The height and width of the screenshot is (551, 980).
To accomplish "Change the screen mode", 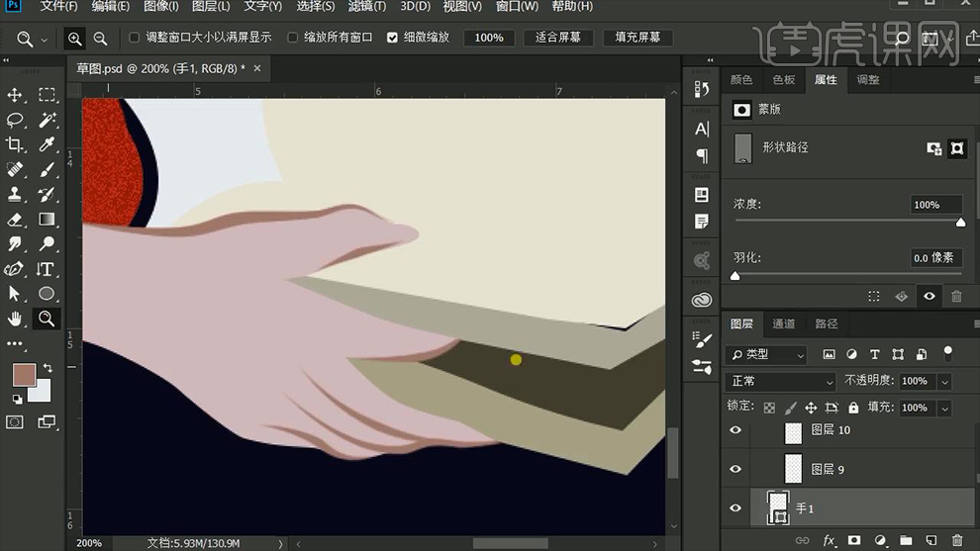I will (x=47, y=422).
